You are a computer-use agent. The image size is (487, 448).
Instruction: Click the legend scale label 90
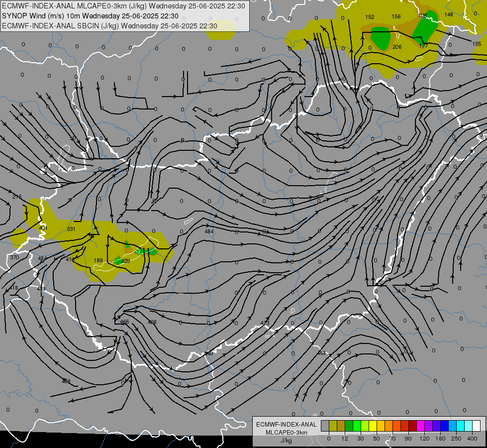pyautogui.click(x=408, y=439)
